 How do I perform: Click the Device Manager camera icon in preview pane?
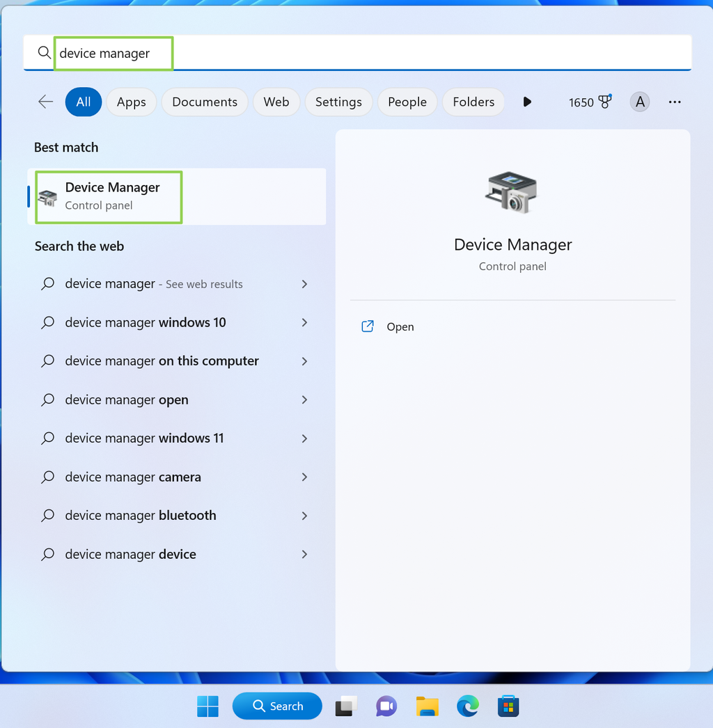pyautogui.click(x=512, y=193)
